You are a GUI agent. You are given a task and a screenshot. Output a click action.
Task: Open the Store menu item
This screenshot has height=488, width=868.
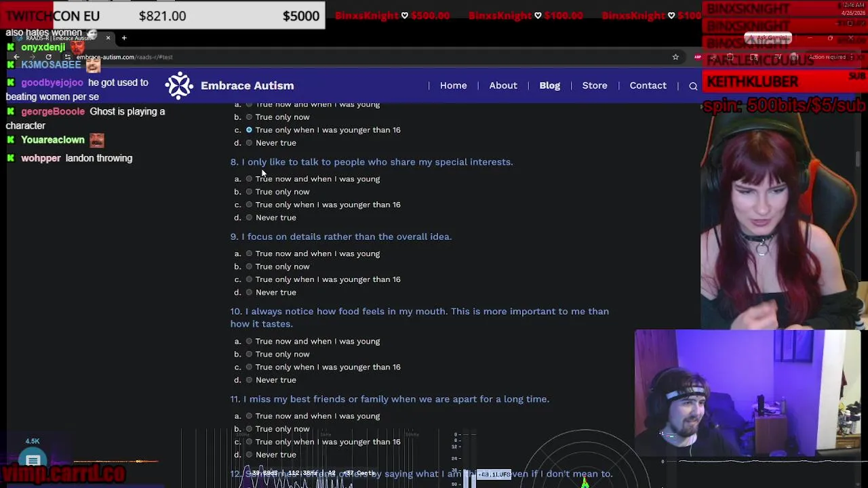pos(595,85)
